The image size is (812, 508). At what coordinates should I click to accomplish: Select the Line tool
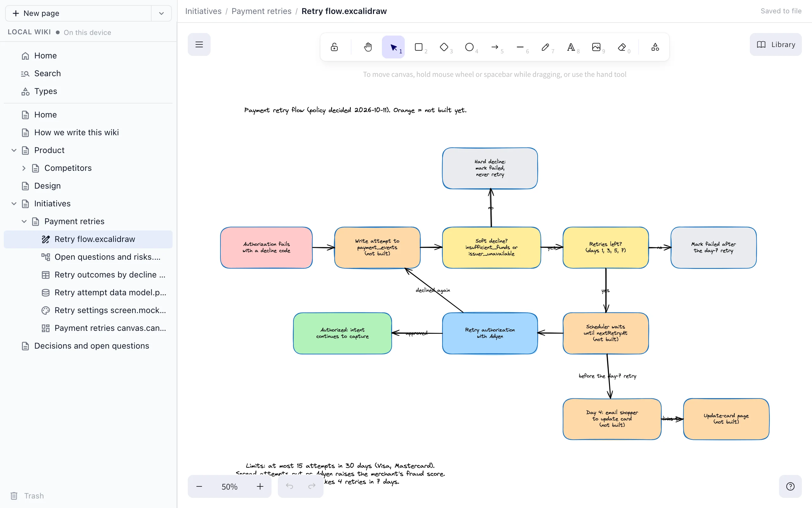(x=520, y=47)
